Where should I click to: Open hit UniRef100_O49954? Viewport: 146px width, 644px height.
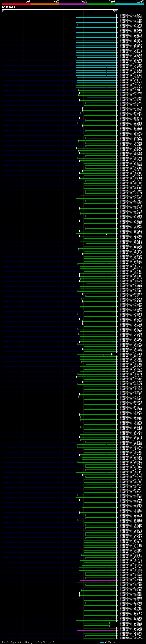pyautogui.click(x=131, y=25)
